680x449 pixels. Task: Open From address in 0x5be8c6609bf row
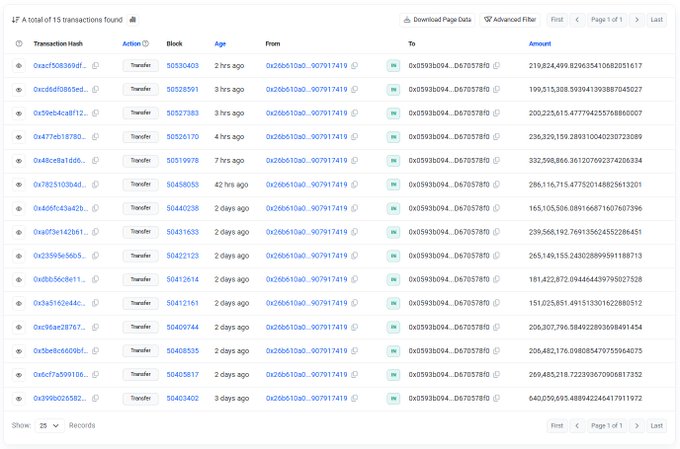[307, 351]
